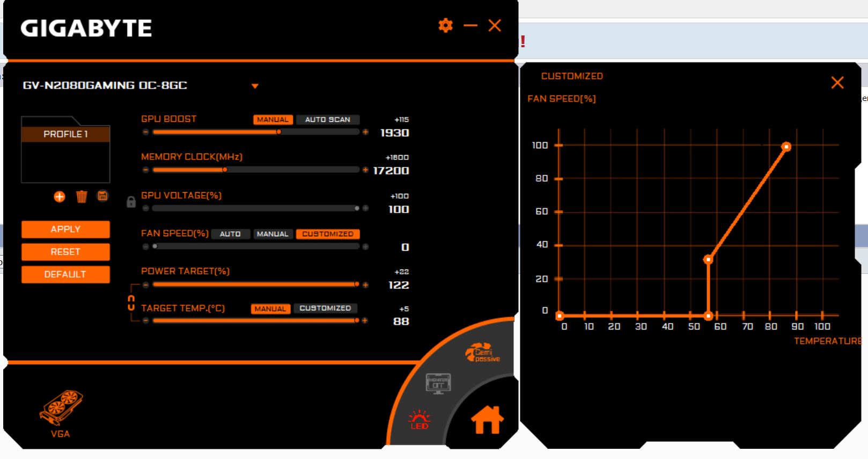Image resolution: width=868 pixels, height=459 pixels.
Task: Set Target Temp mode to Customized
Action: click(325, 308)
